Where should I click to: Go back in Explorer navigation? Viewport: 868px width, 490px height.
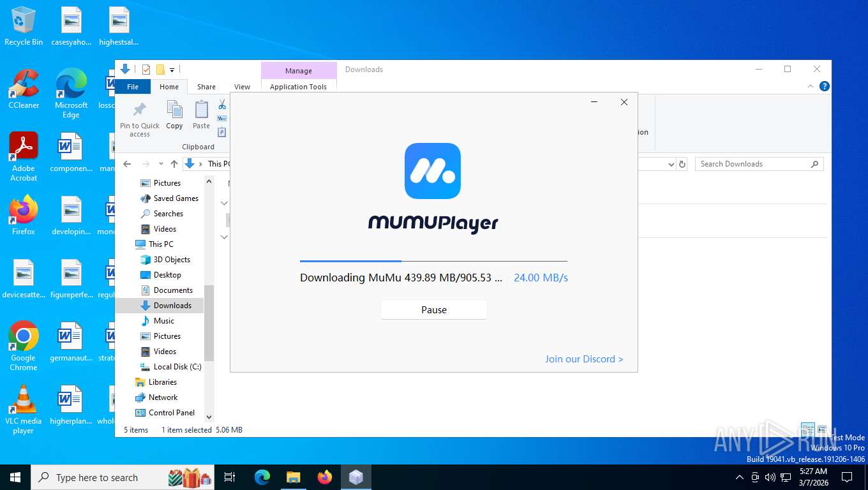click(127, 164)
